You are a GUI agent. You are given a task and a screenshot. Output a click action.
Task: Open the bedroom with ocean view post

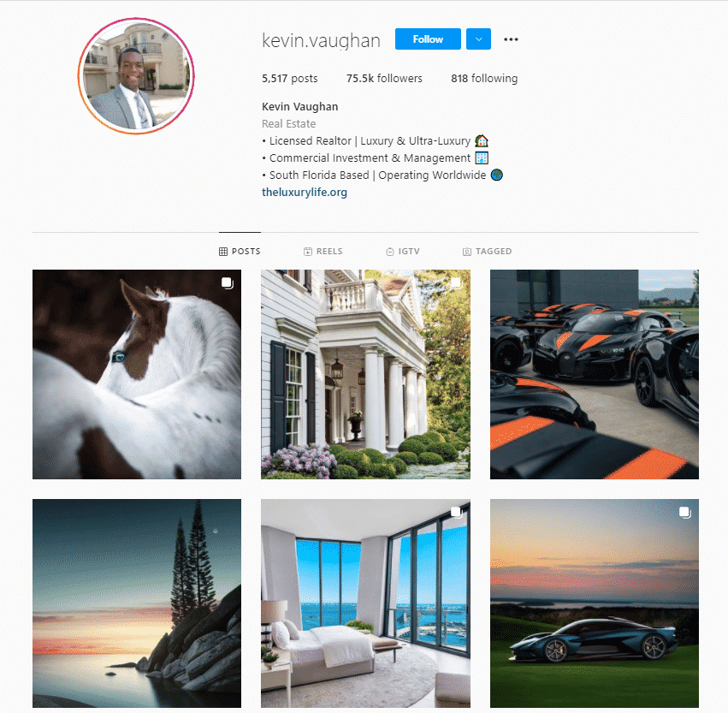coord(365,603)
